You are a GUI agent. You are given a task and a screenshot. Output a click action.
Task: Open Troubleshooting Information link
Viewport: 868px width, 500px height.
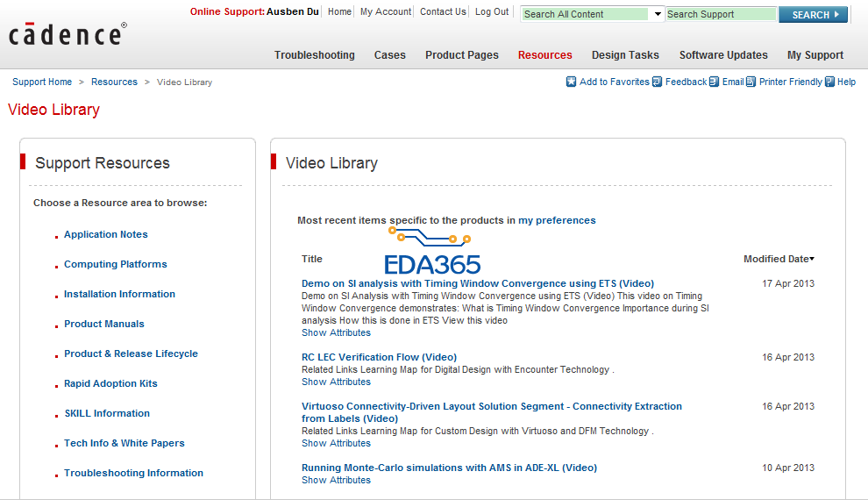(133, 474)
